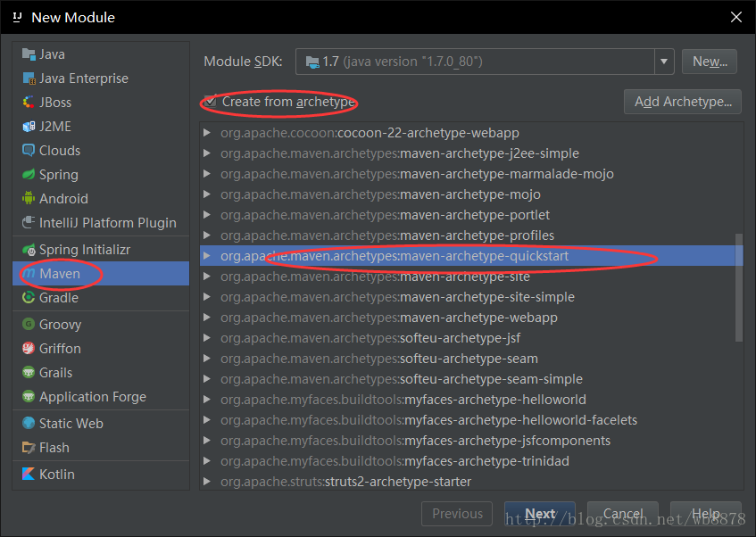Open the Module SDK dropdown arrow
This screenshot has height=537, width=756.
(664, 62)
